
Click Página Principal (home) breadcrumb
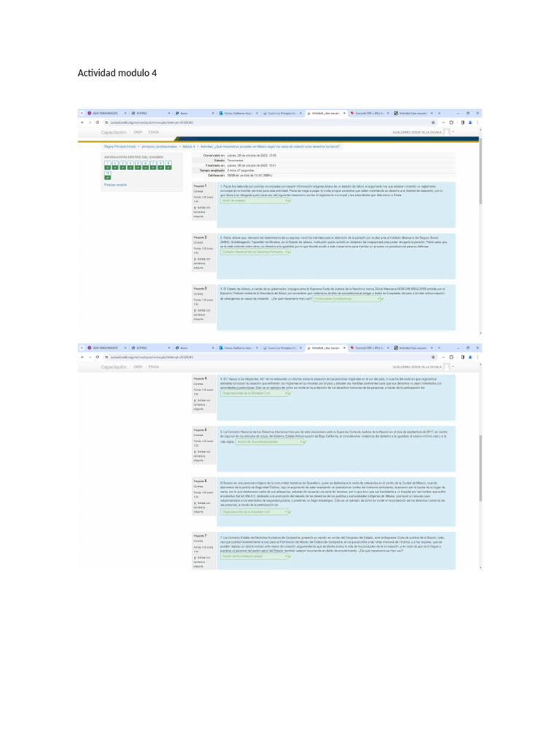(120, 147)
